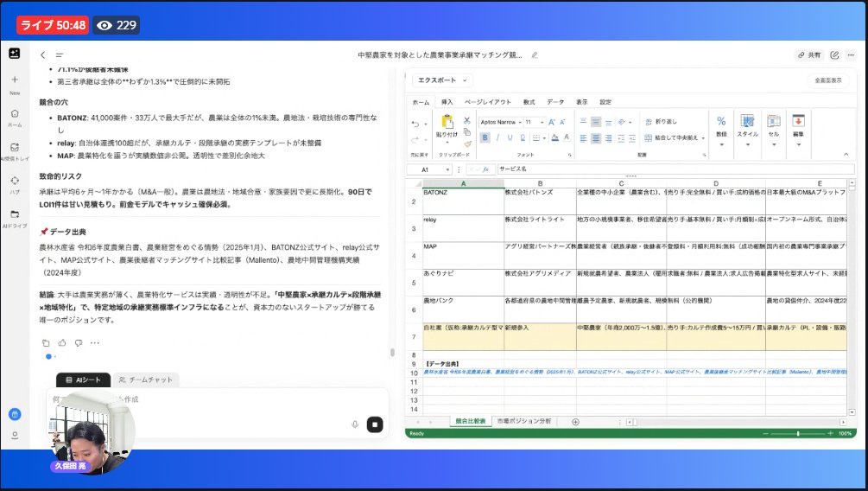868x491 pixels.
Task: Collapse the ribbon with chevron
Action: (846, 154)
